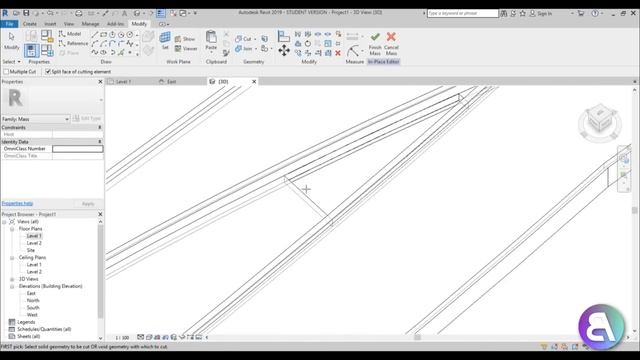The width and height of the screenshot is (640, 360).
Task: Open the Insert ribbon tab
Action: click(50, 24)
